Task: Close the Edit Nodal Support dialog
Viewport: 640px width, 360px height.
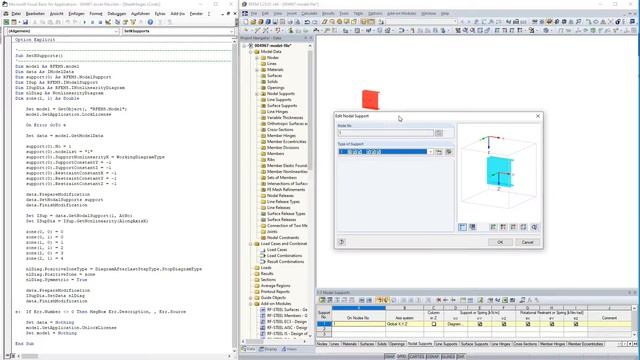Action: (x=538, y=116)
